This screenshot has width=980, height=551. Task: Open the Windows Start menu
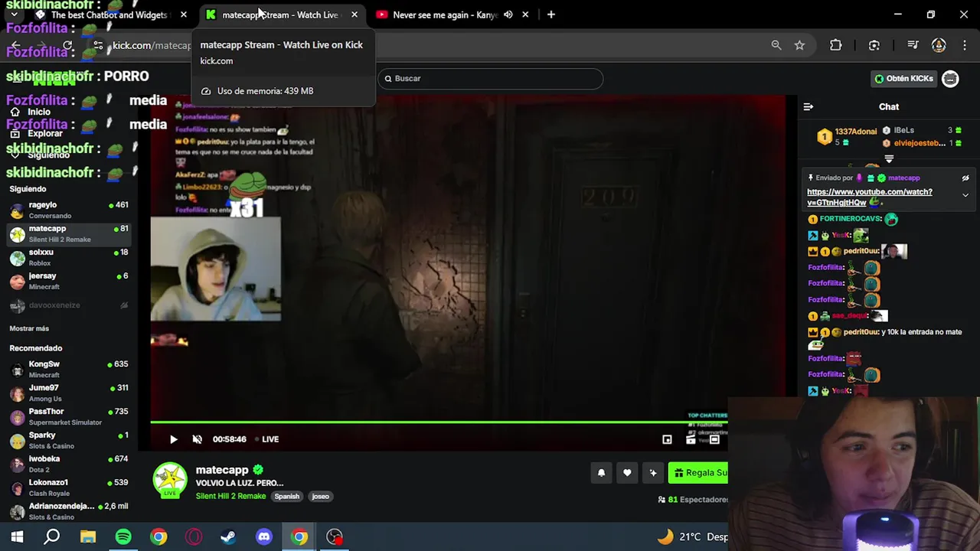(17, 536)
